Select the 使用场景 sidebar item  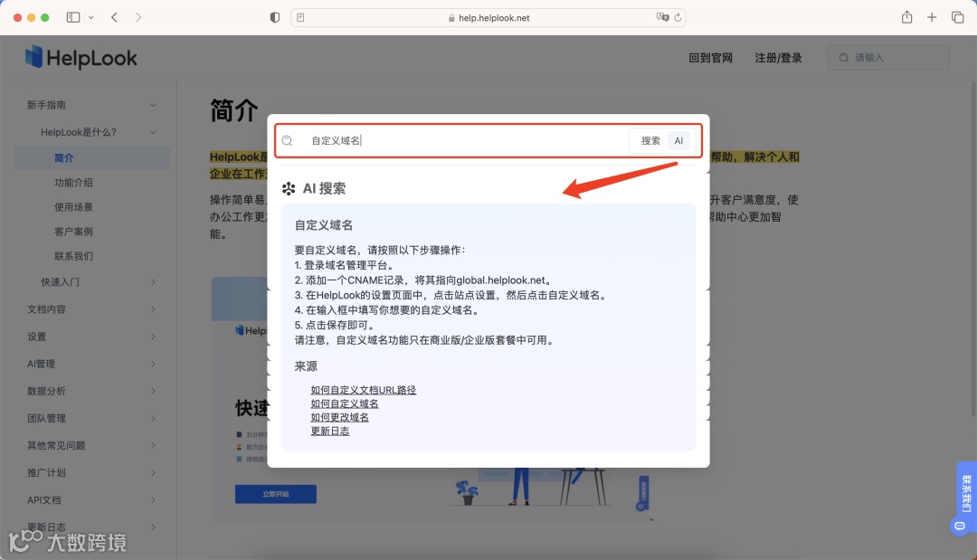tap(73, 207)
